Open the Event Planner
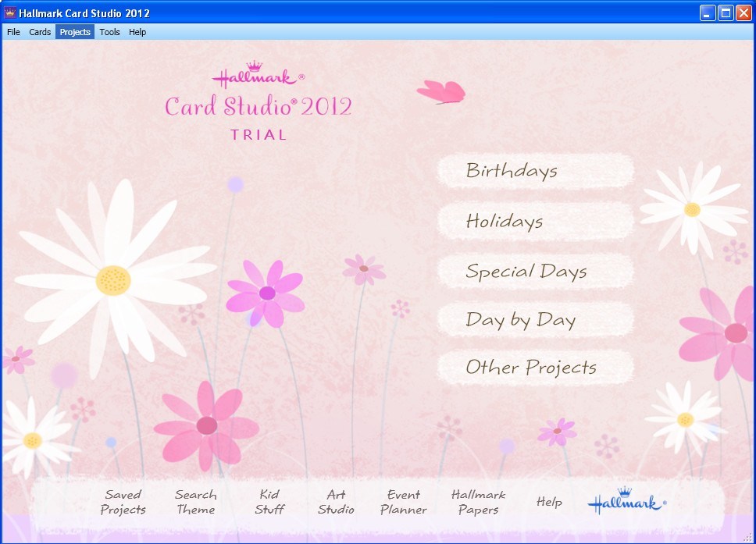Image resolution: width=756 pixels, height=544 pixels. (404, 502)
